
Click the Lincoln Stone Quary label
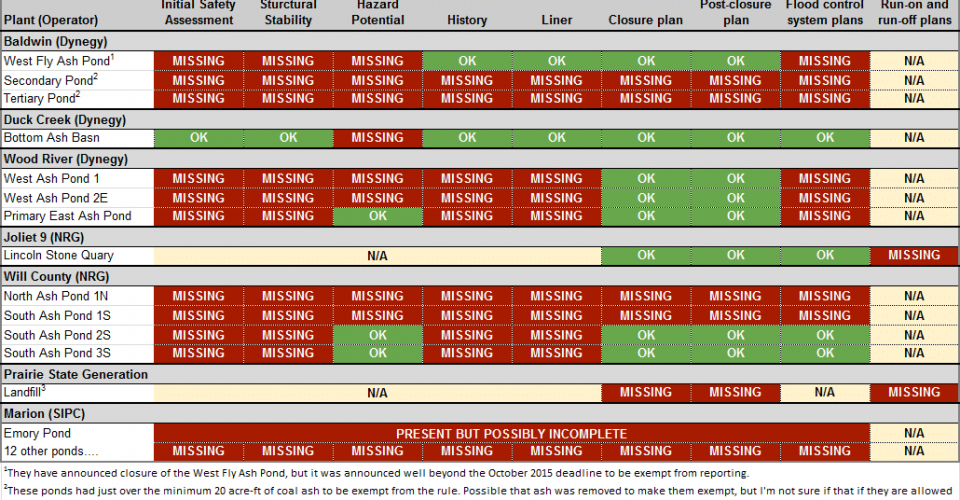tap(59, 255)
